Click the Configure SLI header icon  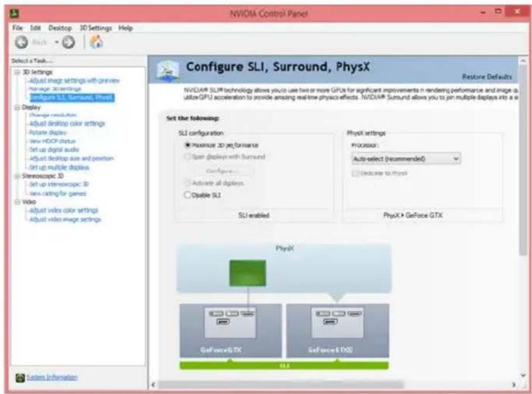[x=167, y=70]
